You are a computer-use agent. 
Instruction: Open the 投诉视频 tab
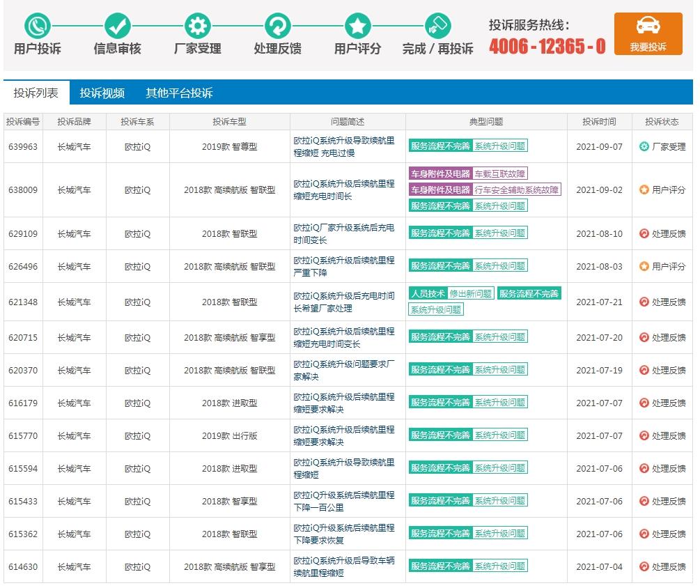tap(102, 93)
